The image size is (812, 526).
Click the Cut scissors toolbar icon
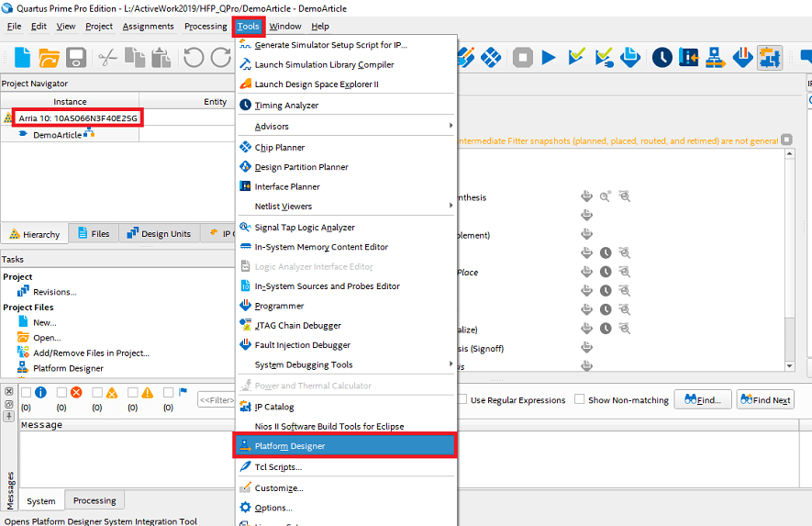[x=107, y=59]
